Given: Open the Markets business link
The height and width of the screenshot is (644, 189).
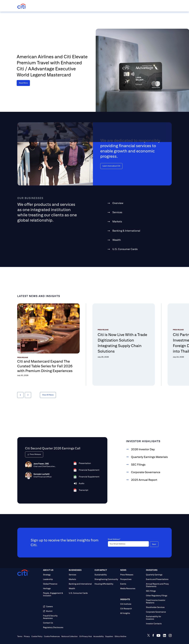Looking at the screenshot, I should pos(117,221).
